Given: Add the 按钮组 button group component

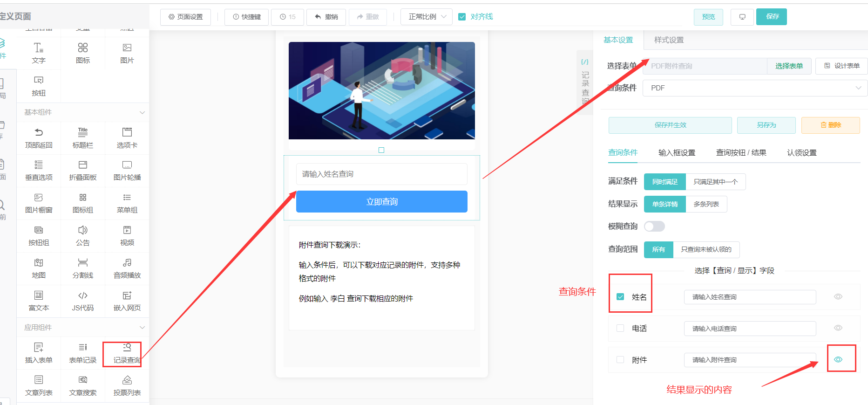Looking at the screenshot, I should tap(39, 236).
